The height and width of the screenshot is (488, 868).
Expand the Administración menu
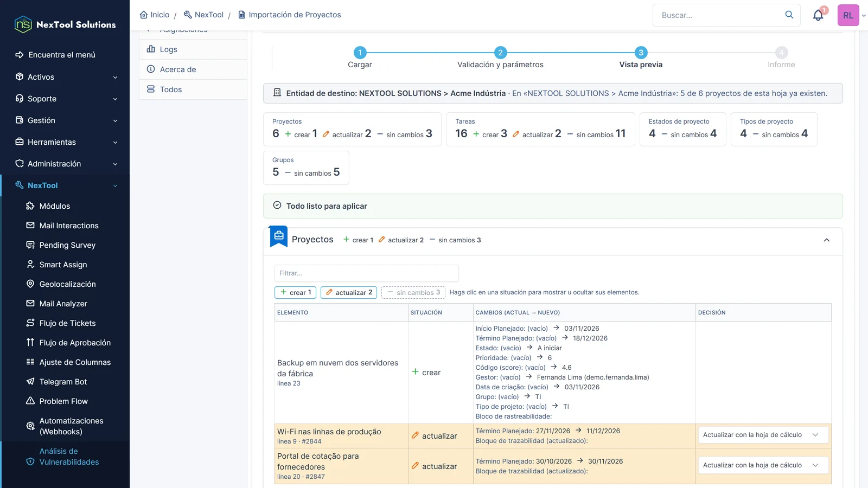click(65, 164)
